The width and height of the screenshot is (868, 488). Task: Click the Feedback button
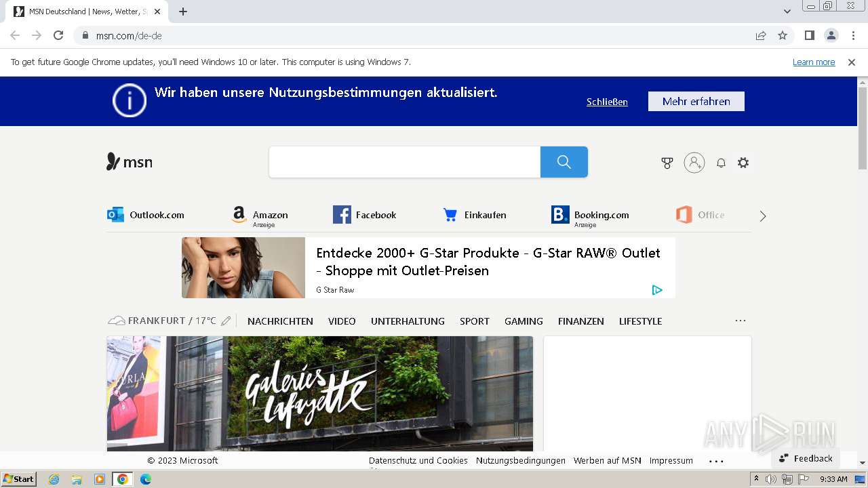(806, 458)
